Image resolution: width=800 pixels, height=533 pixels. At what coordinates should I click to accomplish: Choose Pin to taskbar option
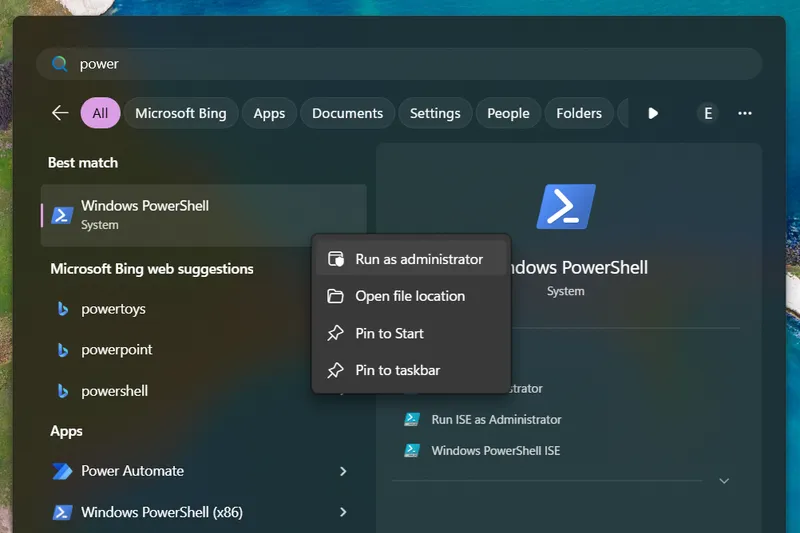coord(397,370)
